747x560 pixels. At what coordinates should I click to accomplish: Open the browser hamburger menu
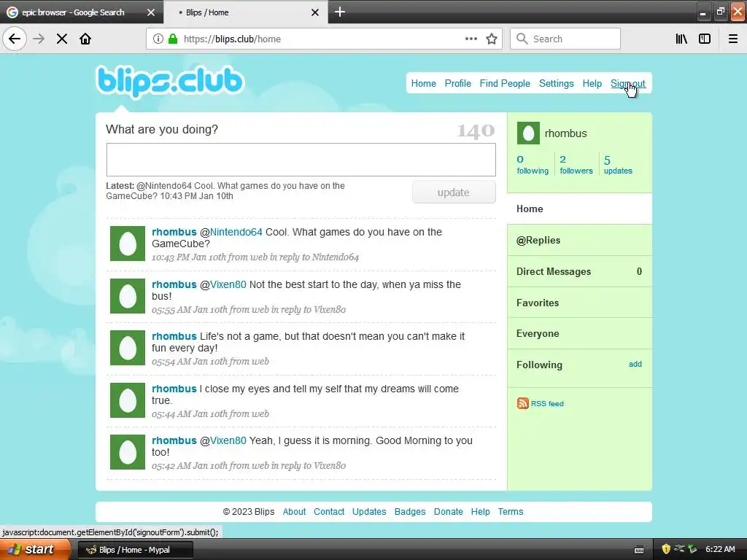click(x=733, y=39)
